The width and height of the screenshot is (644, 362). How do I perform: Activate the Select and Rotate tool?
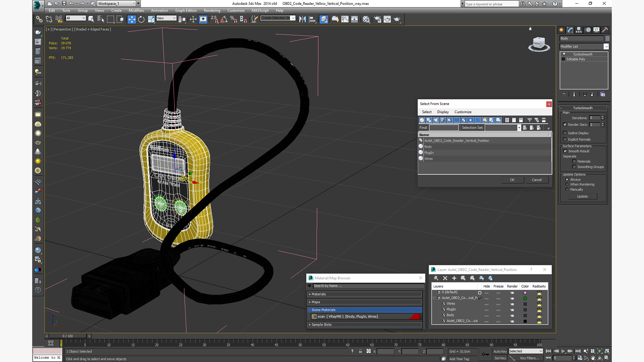coord(141,19)
